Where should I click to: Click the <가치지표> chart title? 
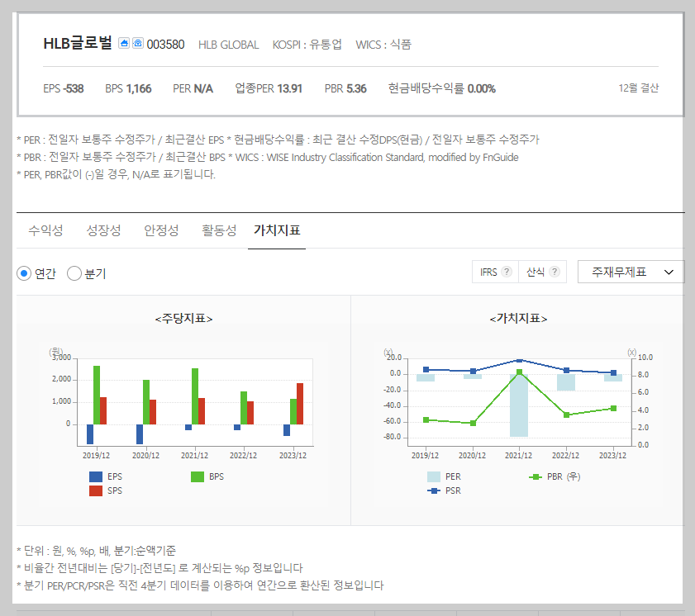coord(518,319)
